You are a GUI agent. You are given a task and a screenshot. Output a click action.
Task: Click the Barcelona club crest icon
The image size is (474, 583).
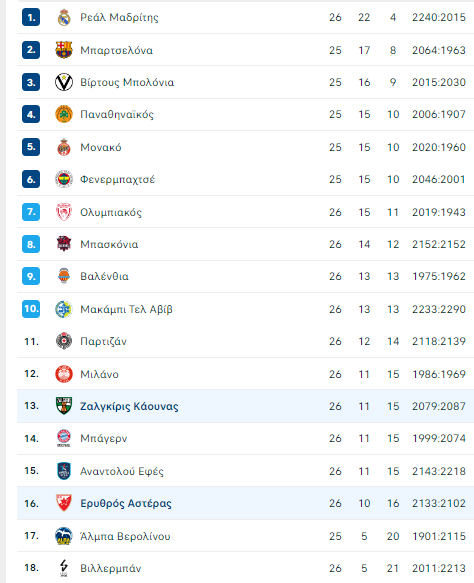(64, 50)
